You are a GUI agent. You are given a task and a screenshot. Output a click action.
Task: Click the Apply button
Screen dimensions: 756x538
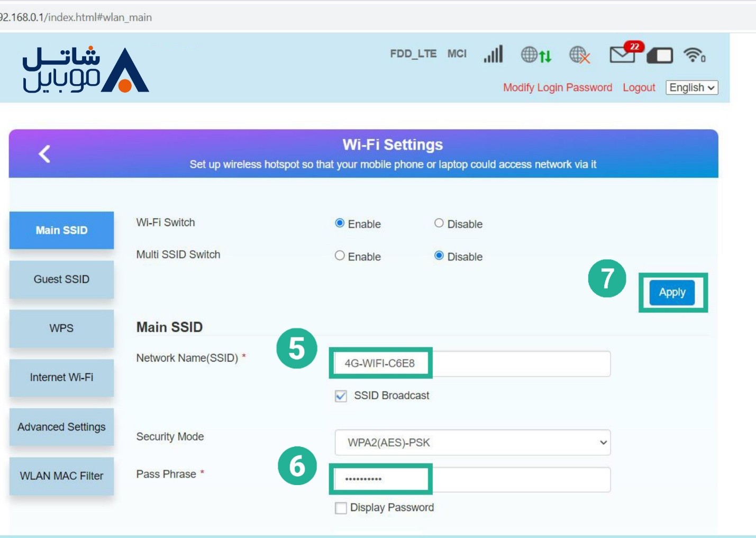coord(672,292)
